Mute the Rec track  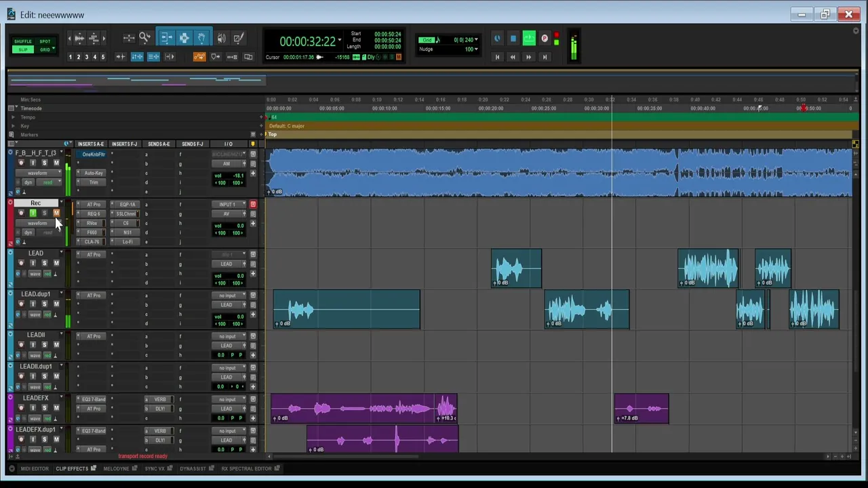(x=56, y=213)
